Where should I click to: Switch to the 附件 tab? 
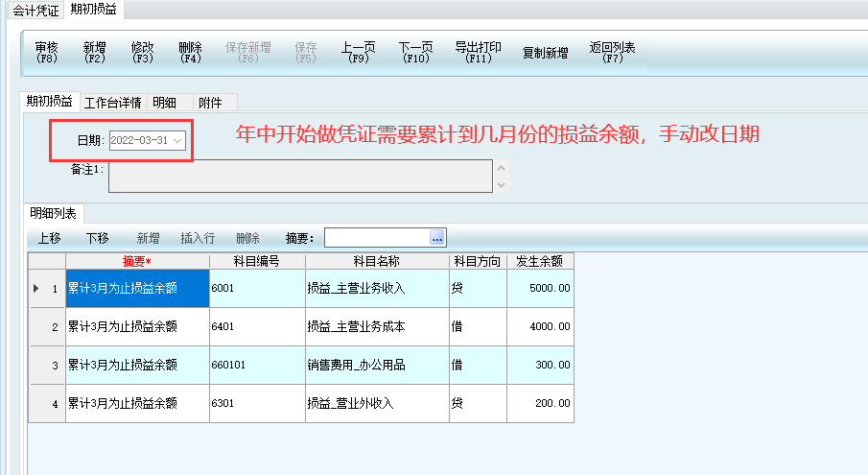coord(210,103)
